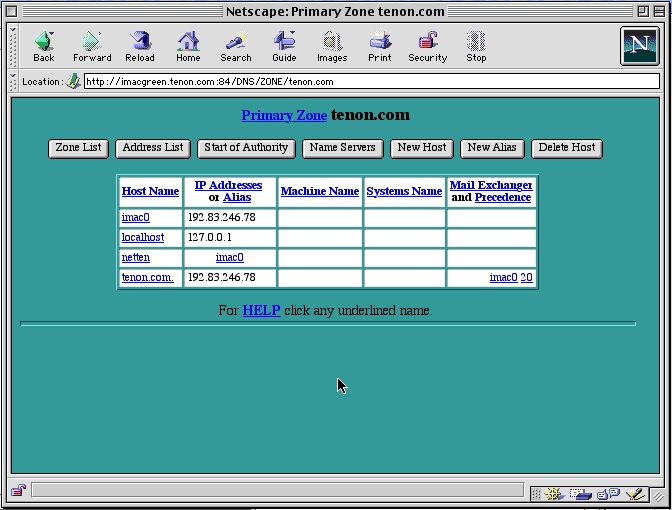Image resolution: width=672 pixels, height=510 pixels.
Task: Open the imac0 mail exchanger link
Action: coord(504,277)
